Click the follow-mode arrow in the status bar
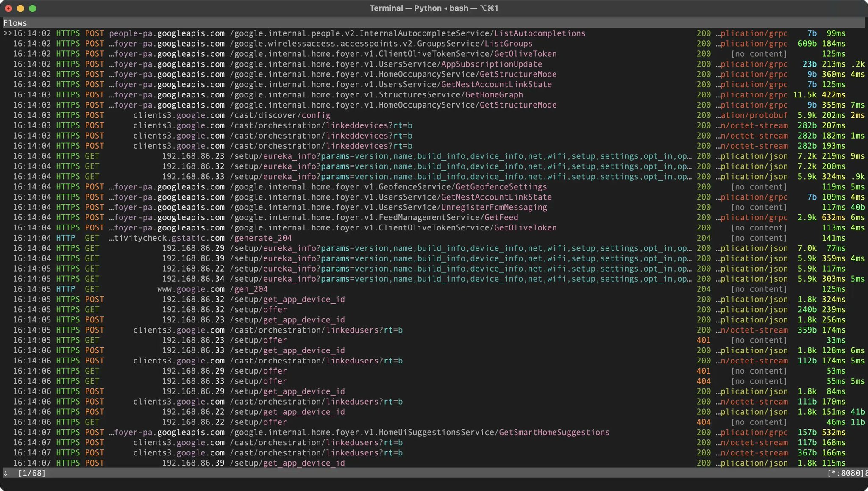 (6, 473)
